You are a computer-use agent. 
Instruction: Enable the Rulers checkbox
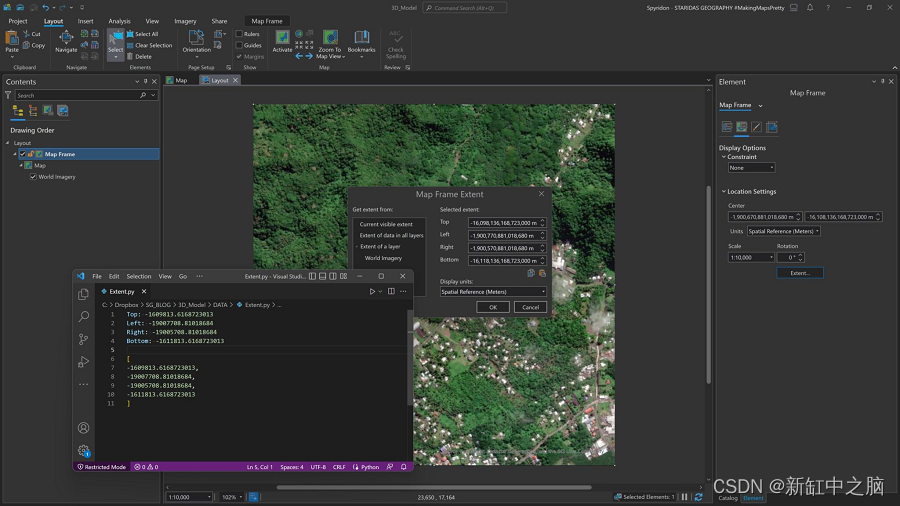(x=239, y=34)
